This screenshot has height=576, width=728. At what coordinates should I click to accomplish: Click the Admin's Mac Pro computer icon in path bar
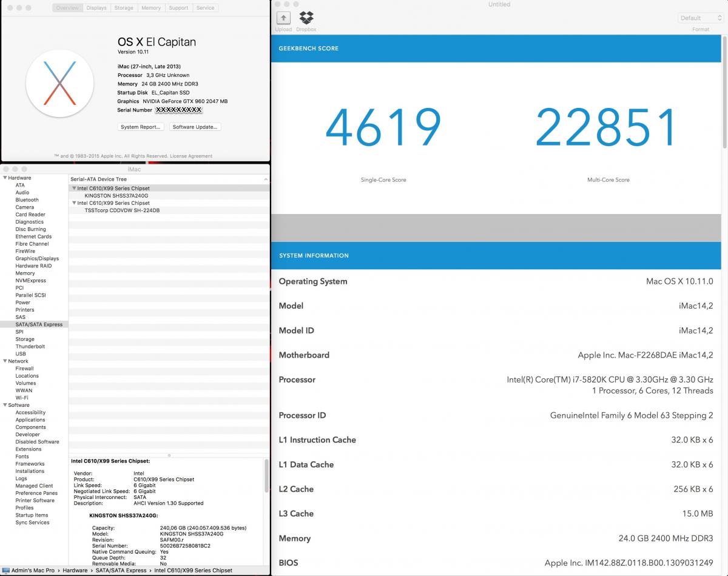pyautogui.click(x=6, y=571)
